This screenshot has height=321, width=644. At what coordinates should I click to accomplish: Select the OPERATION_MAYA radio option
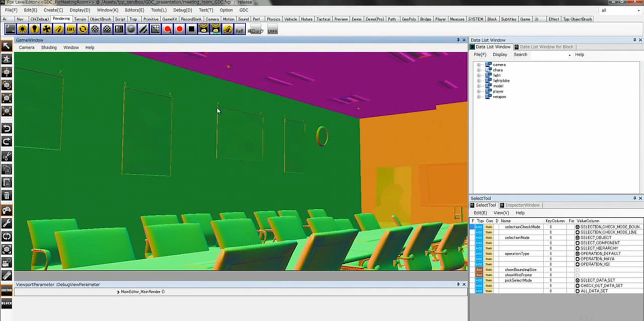pos(578,259)
